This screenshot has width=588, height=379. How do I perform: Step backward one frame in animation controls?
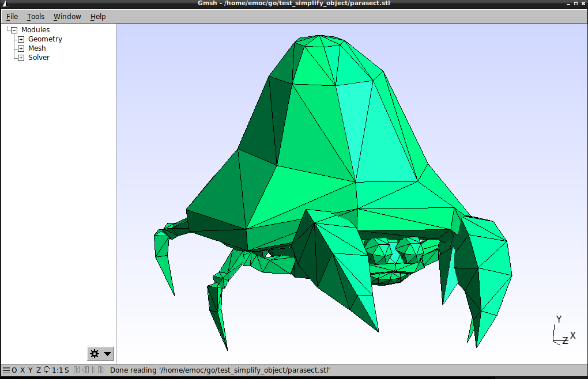coord(85,370)
